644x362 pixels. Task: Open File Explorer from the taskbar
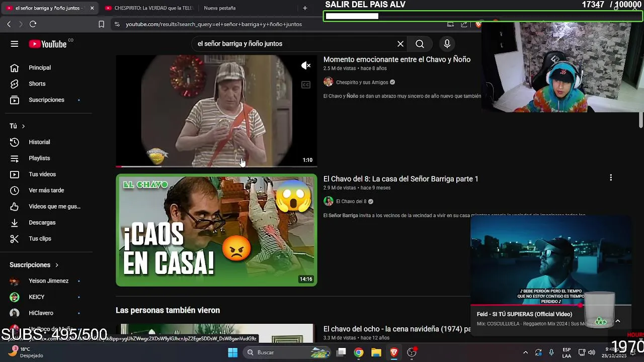(x=376, y=352)
